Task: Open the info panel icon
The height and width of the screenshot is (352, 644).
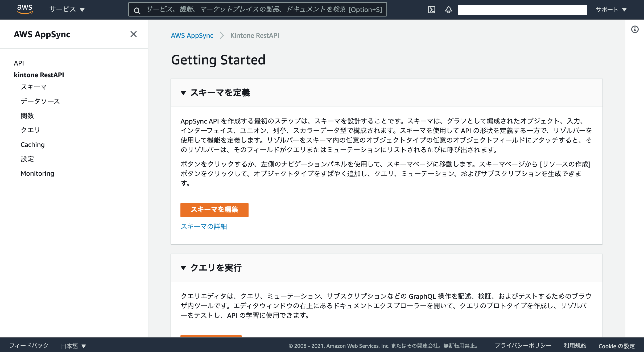Action: point(635,29)
